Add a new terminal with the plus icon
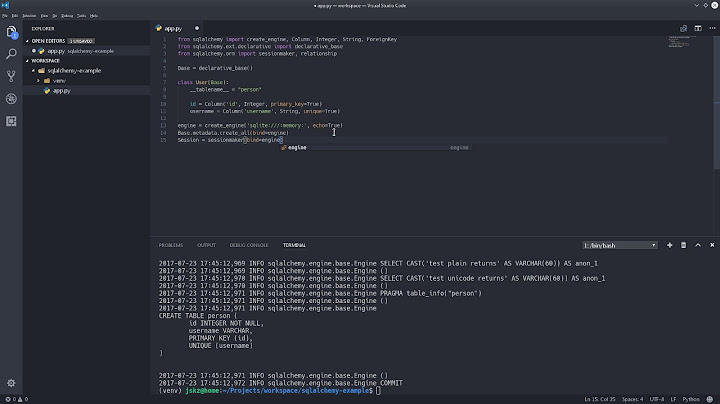The image size is (720, 404). [669, 245]
